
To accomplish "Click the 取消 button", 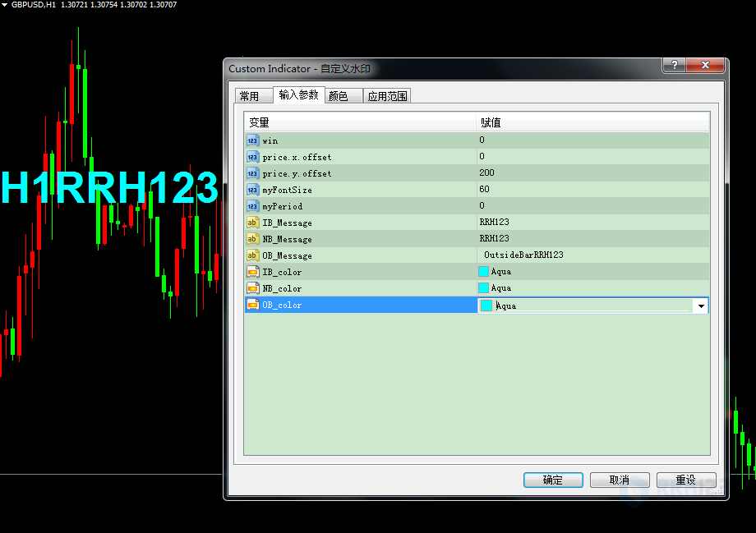I will 619,480.
